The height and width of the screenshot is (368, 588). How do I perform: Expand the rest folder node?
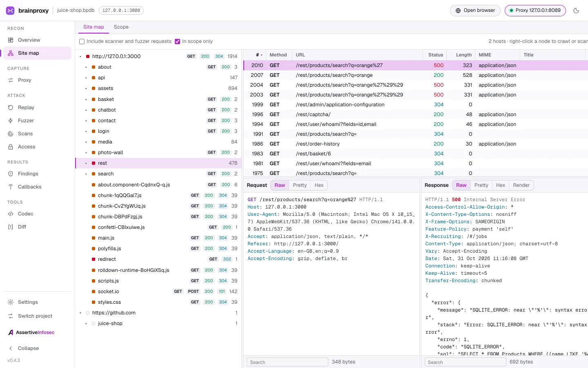(x=86, y=163)
